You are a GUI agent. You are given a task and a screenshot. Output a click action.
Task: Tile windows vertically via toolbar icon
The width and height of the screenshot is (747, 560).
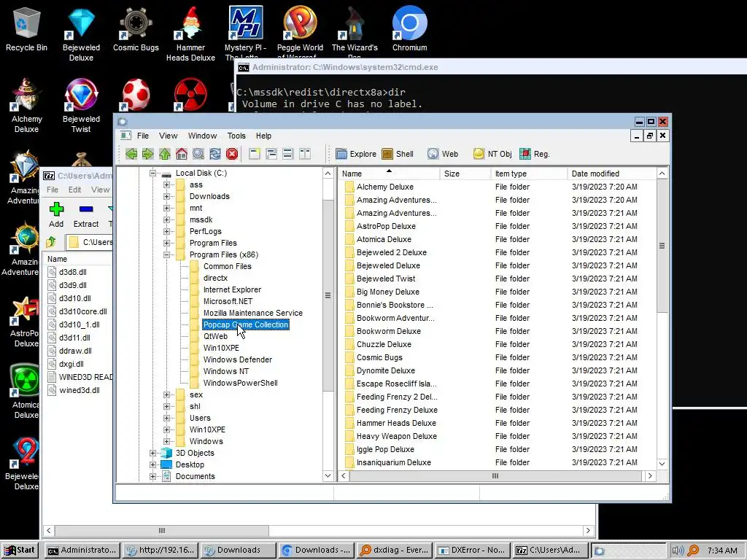[x=305, y=154]
